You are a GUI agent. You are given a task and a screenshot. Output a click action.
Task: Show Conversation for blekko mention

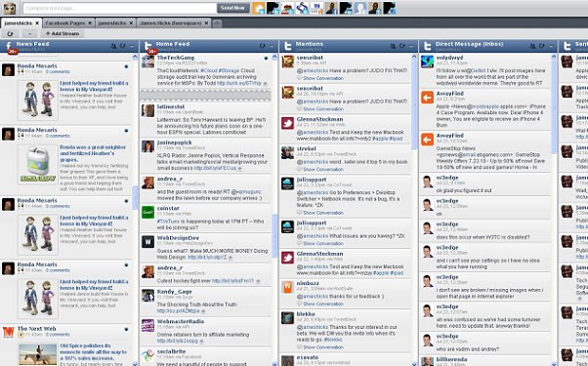coord(323,347)
